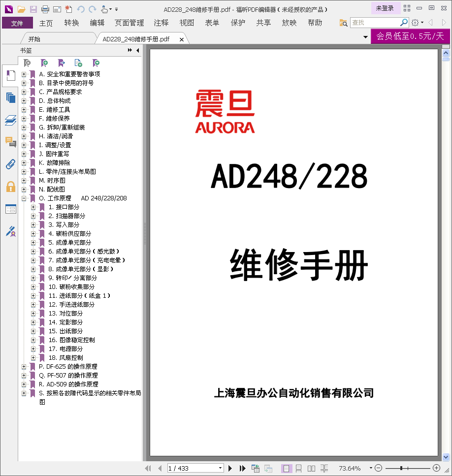Click the Print icon in quick toolbar
The width and height of the screenshot is (452, 476).
[x=45, y=9]
